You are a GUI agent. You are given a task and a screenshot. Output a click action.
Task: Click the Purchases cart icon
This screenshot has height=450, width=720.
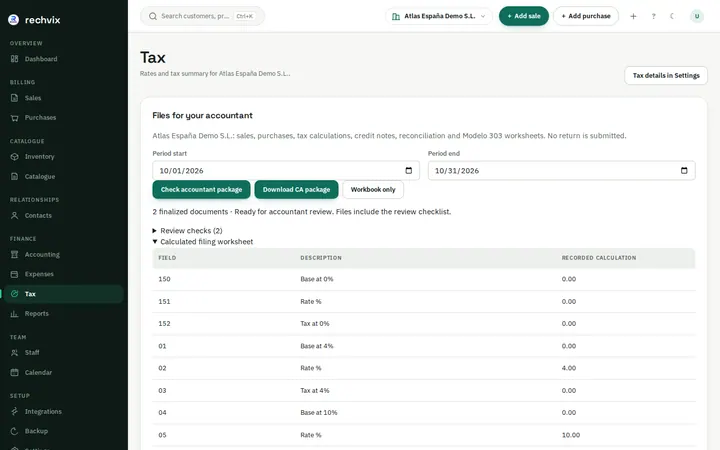(15, 118)
